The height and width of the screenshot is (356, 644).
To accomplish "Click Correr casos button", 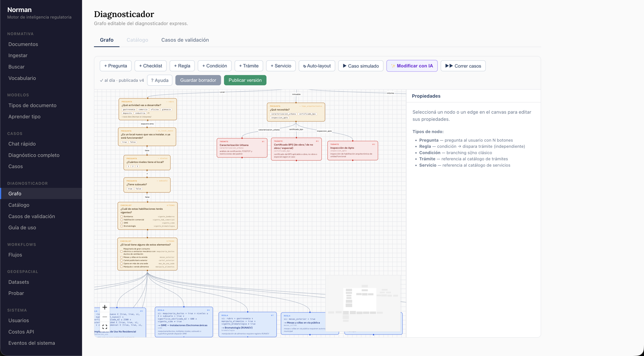I will click(x=463, y=66).
